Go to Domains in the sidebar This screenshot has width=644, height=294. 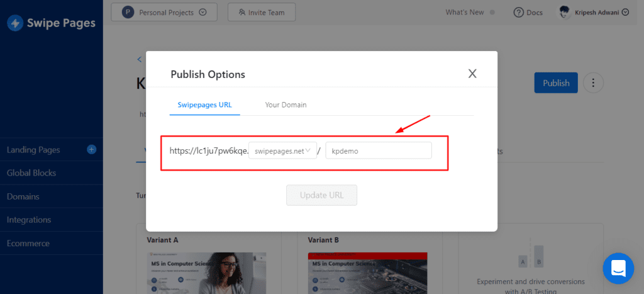pyautogui.click(x=23, y=196)
